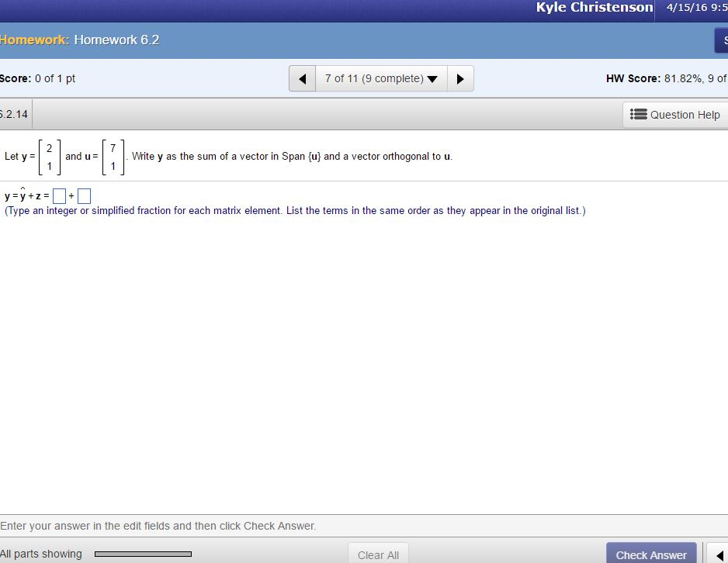The width and height of the screenshot is (728, 563).
Task: Click the Kyle Christenson username
Action: (594, 8)
